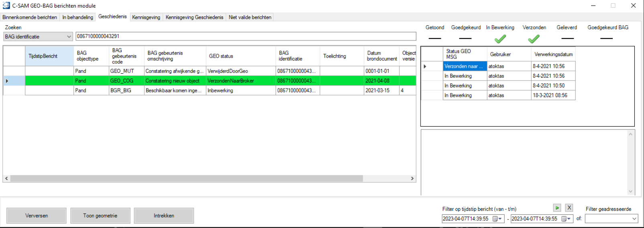Click the Verversen button
644x228 pixels.
[37, 216]
